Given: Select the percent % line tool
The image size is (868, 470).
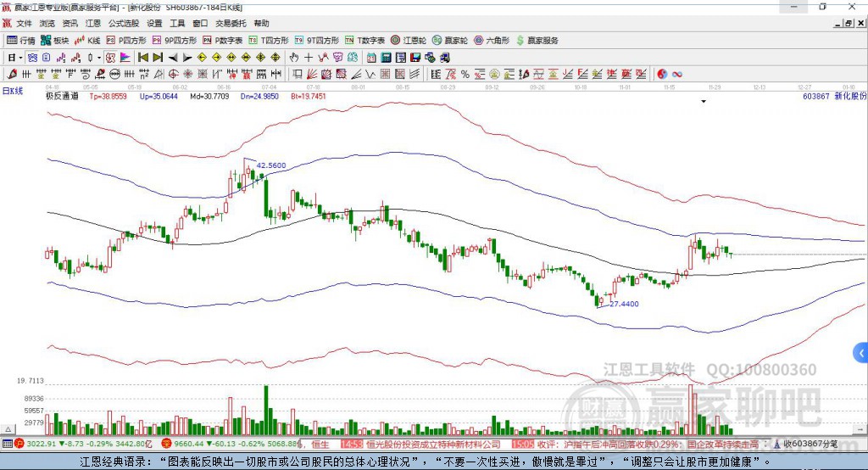Looking at the screenshot, I should [465, 74].
